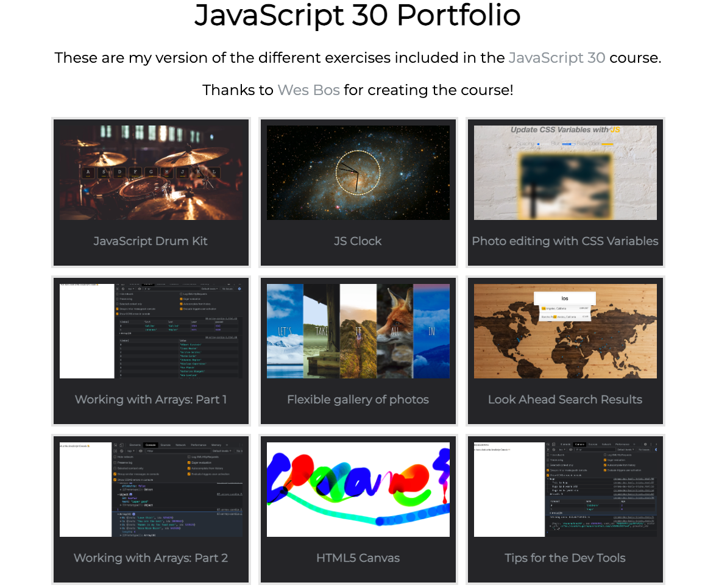The width and height of the screenshot is (705, 588).
Task: Open Working with Arrays: Part 2 title
Action: 151,558
